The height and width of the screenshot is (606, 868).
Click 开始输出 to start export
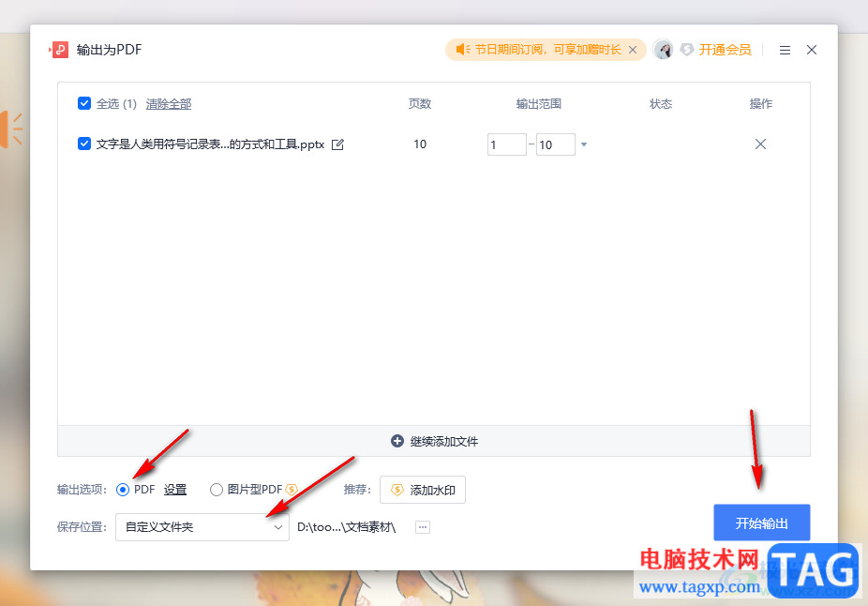(762, 523)
